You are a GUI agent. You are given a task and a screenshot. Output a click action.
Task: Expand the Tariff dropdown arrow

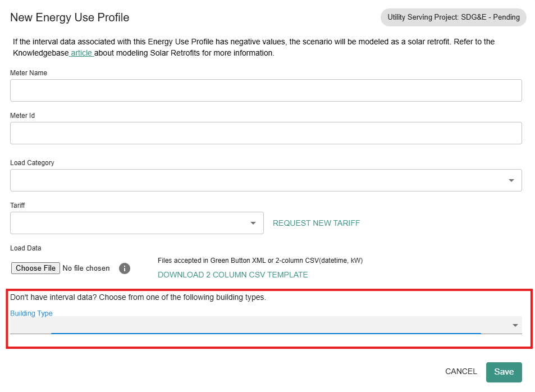[253, 223]
